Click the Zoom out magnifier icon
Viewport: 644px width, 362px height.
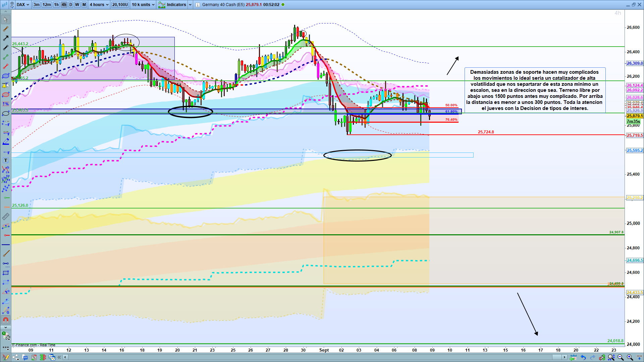621,357
